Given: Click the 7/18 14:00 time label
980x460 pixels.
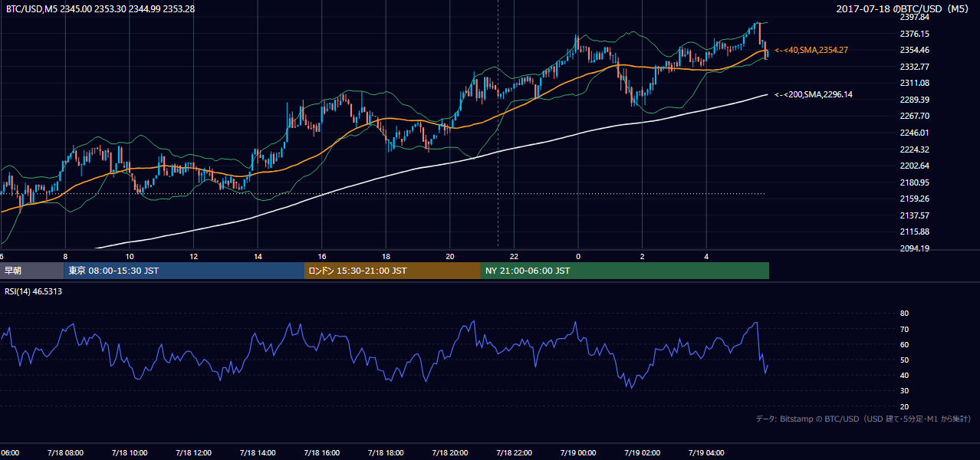Looking at the screenshot, I should [x=258, y=452].
